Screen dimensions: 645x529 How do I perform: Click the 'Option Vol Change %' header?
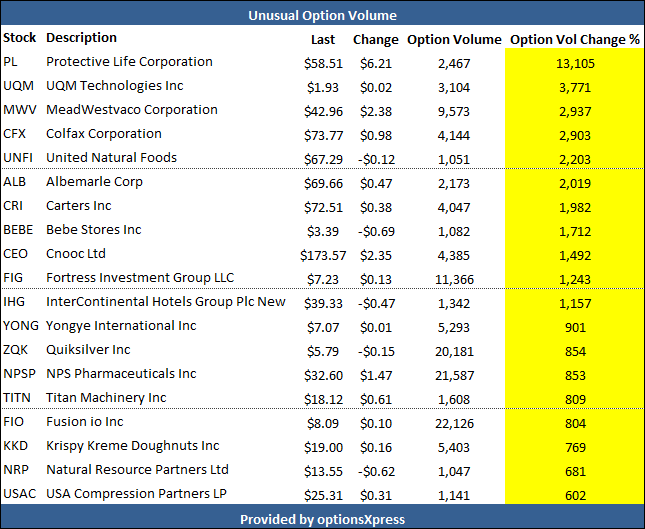575,39
